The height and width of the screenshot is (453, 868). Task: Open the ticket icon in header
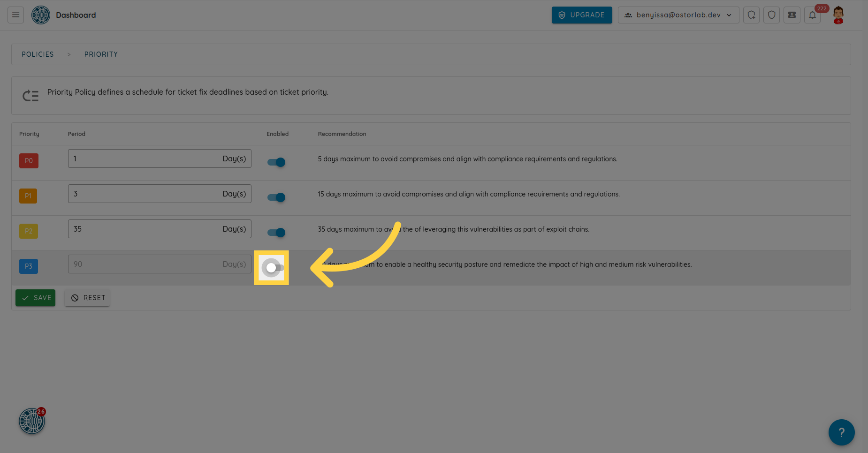point(792,15)
